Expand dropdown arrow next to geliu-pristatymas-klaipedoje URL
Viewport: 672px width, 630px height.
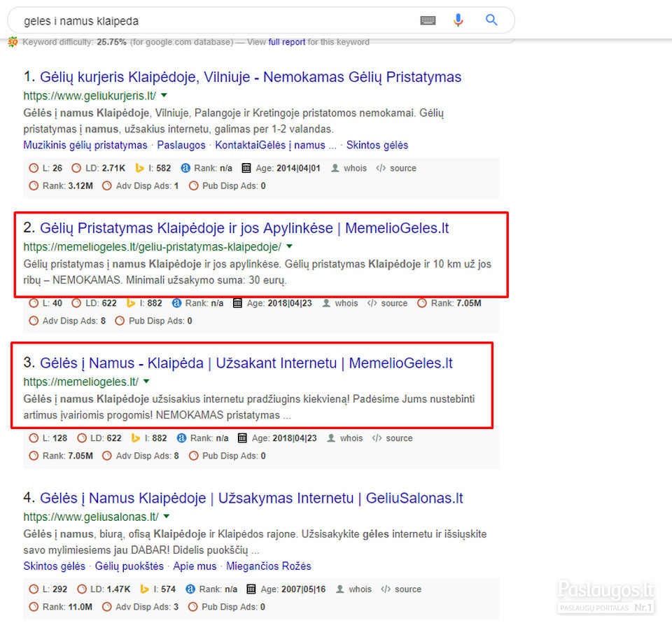tap(289, 246)
